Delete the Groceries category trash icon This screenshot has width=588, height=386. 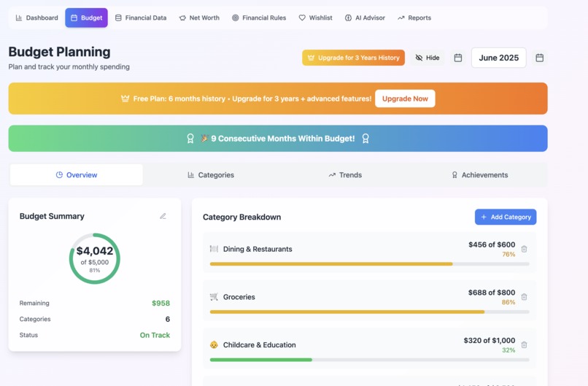(525, 297)
